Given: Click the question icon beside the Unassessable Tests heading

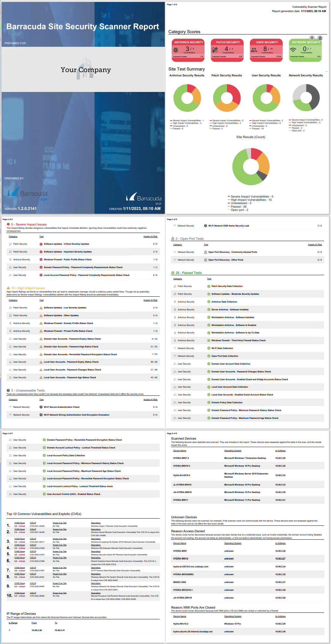Looking at the screenshot, I should point(8,390).
